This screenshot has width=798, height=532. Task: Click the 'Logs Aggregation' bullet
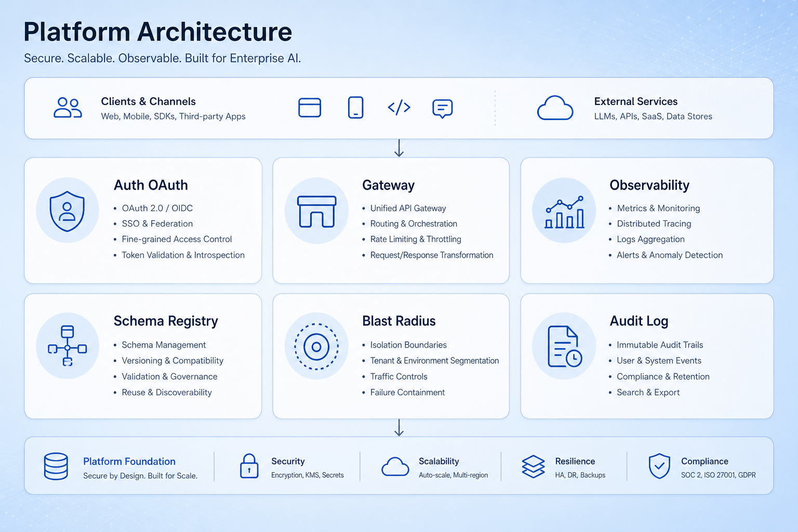point(650,240)
